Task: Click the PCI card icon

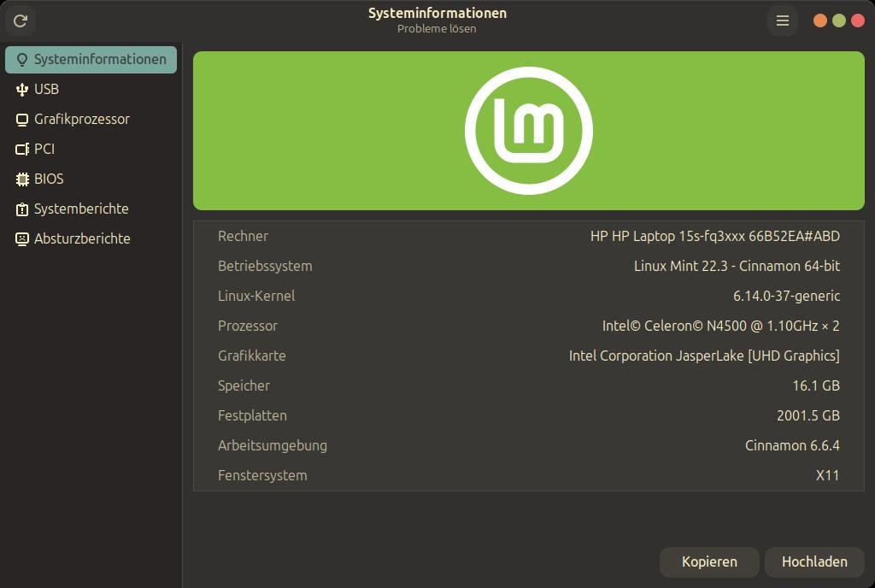Action: [x=21, y=149]
